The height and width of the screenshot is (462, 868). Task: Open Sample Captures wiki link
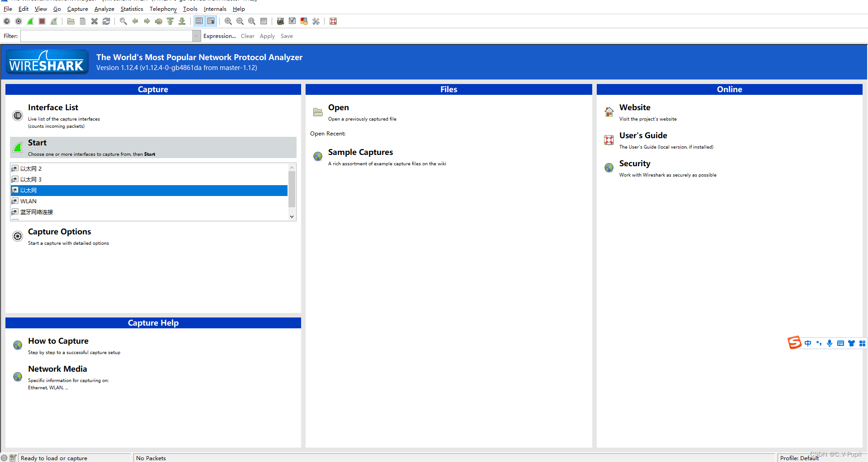[360, 152]
